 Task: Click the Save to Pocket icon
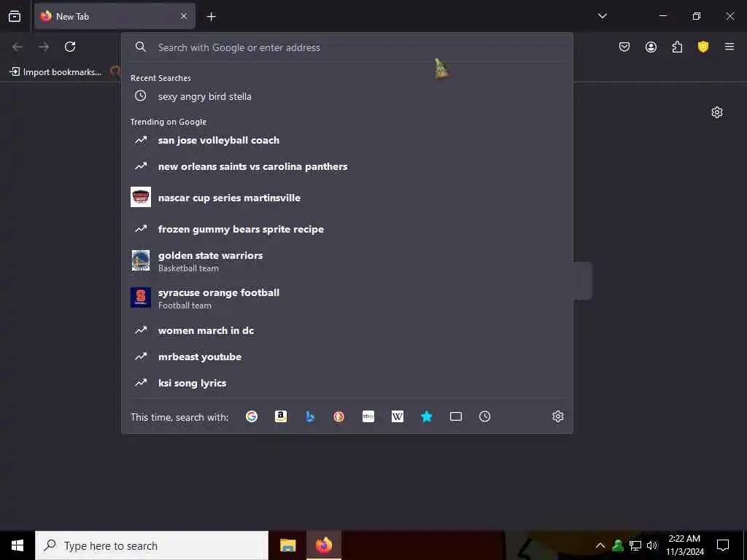pos(624,47)
